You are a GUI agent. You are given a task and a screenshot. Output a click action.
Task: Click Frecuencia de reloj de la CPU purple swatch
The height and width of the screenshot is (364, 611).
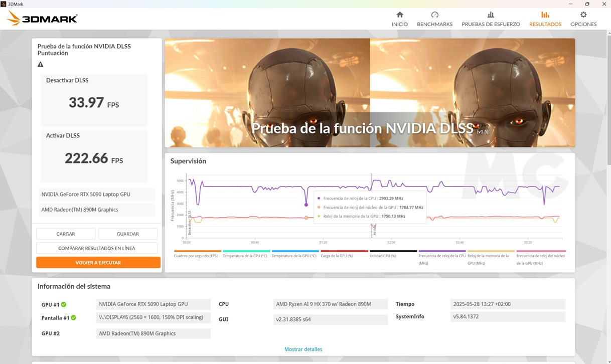tap(442, 251)
